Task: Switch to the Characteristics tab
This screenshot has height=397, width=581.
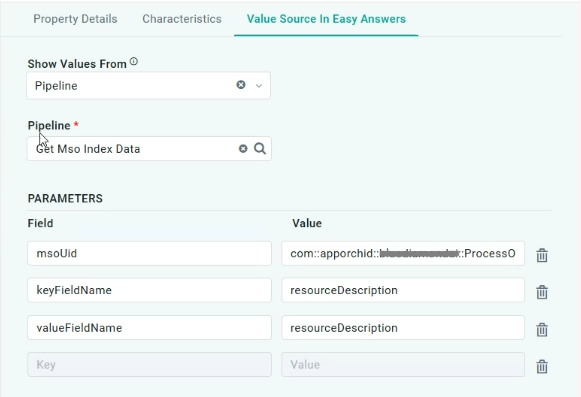Action: pos(182,19)
